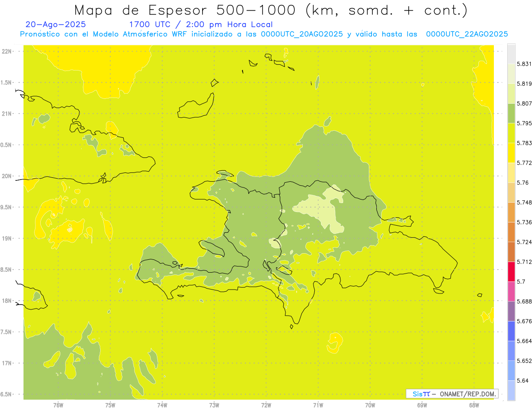Select the bright yellow swatch between 5.772 and 5.783
Viewport: 532px width, 411px height.
511,153
